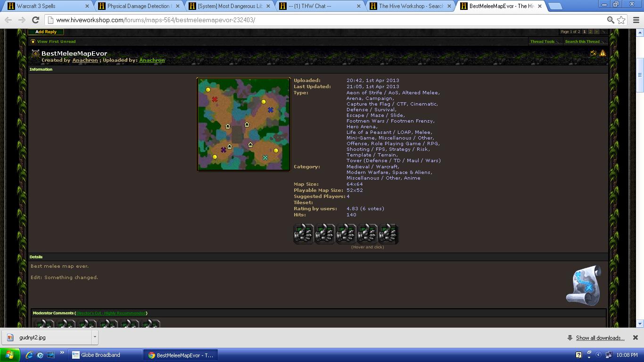This screenshot has height=362, width=644.
Task: Click the Hits value 140
Action: pyautogui.click(x=351, y=215)
